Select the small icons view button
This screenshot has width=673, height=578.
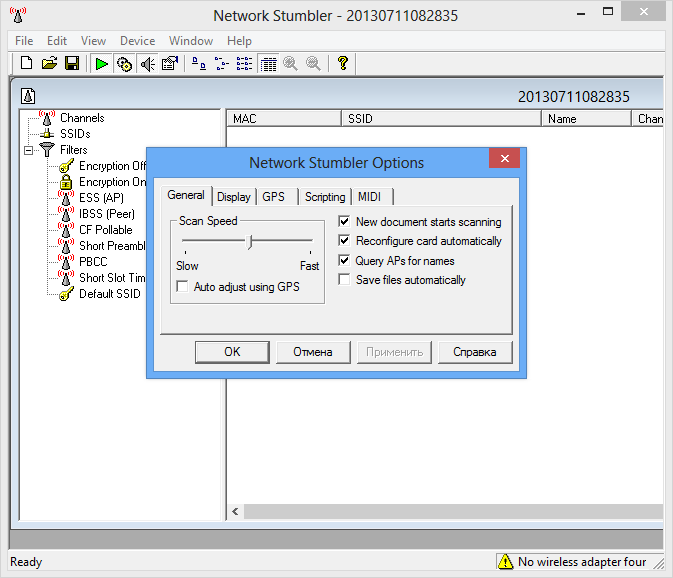coord(221,64)
